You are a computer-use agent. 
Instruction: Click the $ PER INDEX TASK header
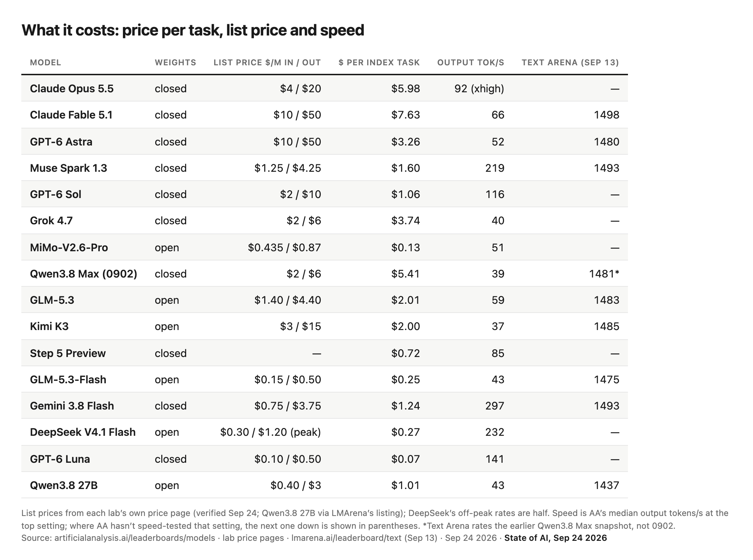(x=379, y=62)
